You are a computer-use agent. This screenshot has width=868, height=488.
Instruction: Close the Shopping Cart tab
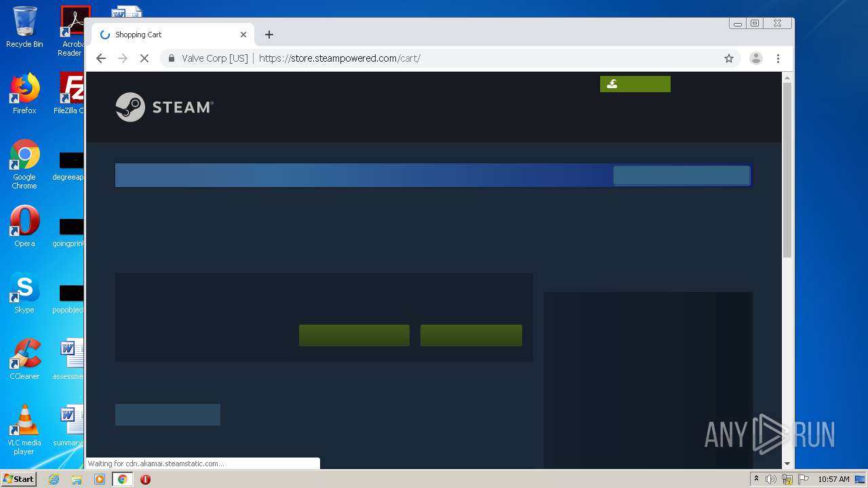243,35
